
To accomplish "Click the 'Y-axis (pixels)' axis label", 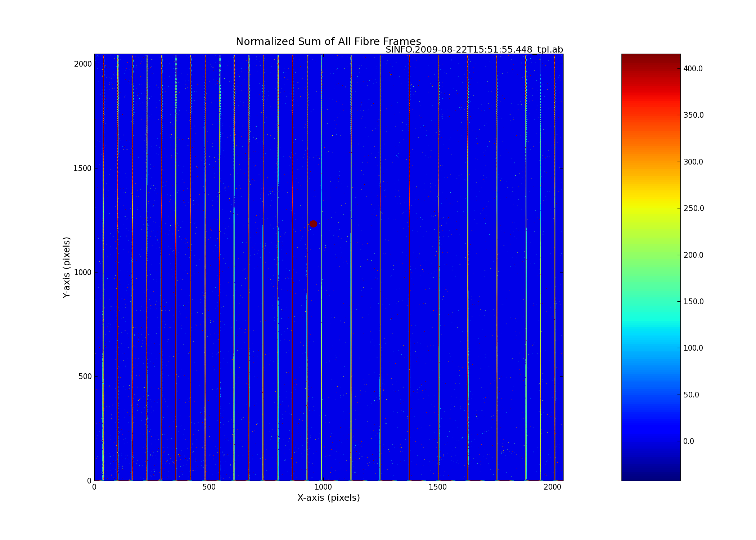I will click(x=66, y=267).
